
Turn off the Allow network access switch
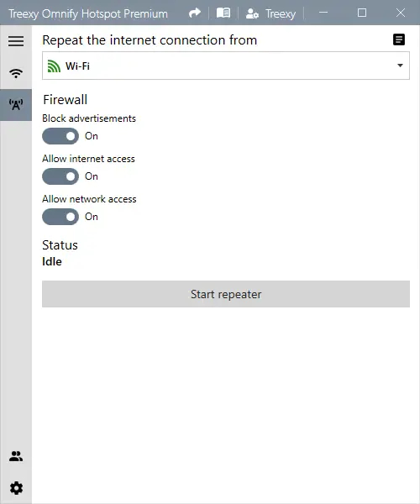pos(60,217)
